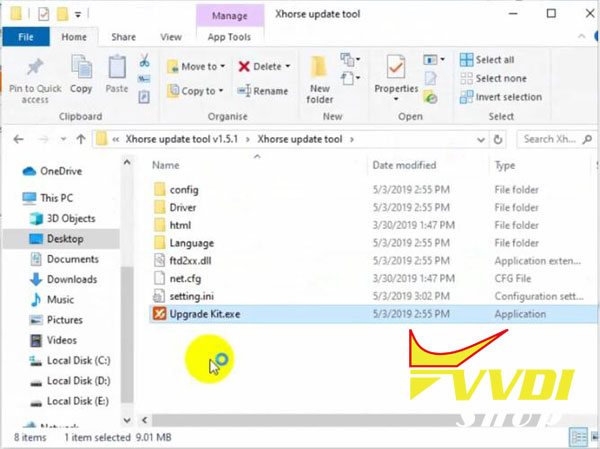The width and height of the screenshot is (600, 449).
Task: Click Xhorse update tool v1.5.1 breadcrumb
Action: coord(182,139)
